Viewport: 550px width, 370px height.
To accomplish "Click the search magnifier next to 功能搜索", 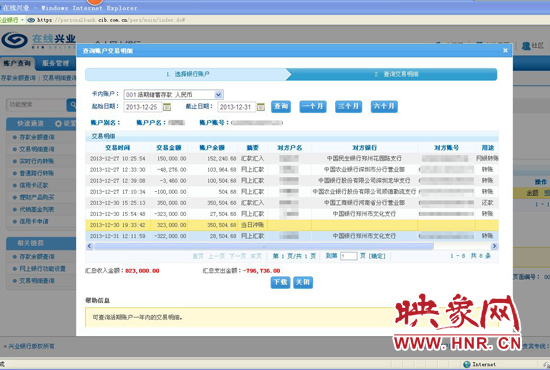I will pos(72,105).
